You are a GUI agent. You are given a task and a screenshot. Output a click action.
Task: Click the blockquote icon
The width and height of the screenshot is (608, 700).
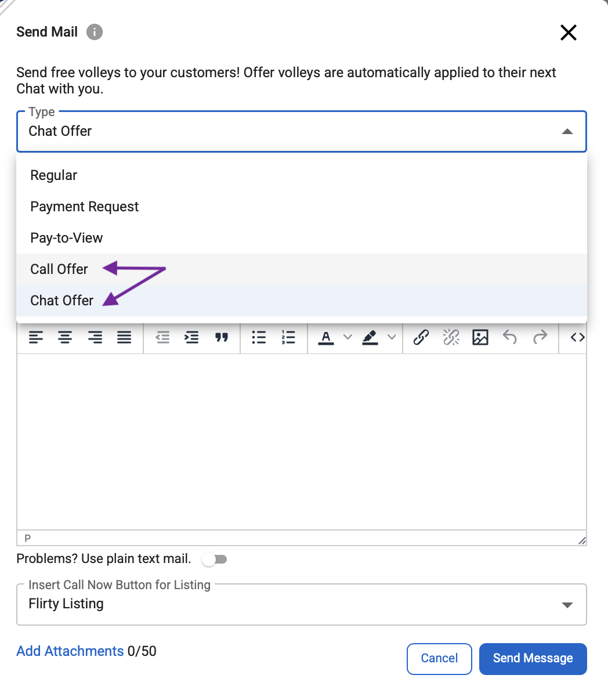(222, 337)
